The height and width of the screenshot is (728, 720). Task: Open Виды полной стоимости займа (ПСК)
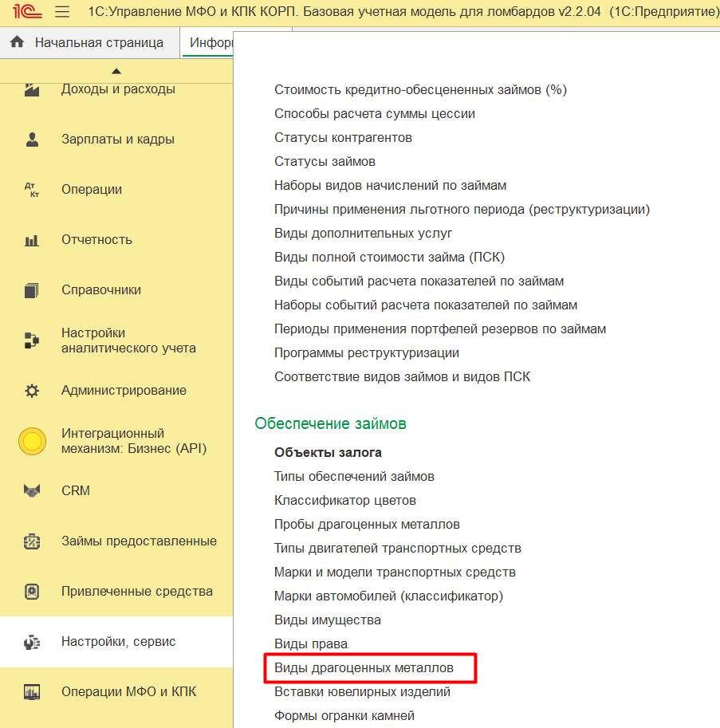(389, 258)
